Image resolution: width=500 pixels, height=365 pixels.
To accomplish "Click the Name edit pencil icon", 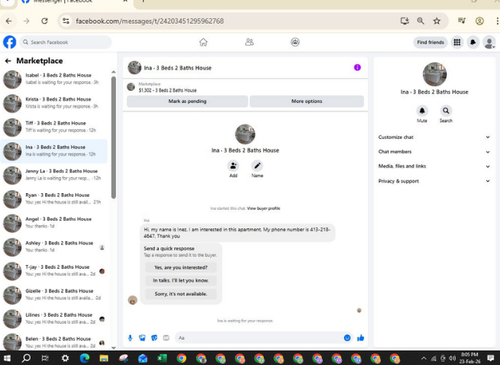I will tap(257, 166).
